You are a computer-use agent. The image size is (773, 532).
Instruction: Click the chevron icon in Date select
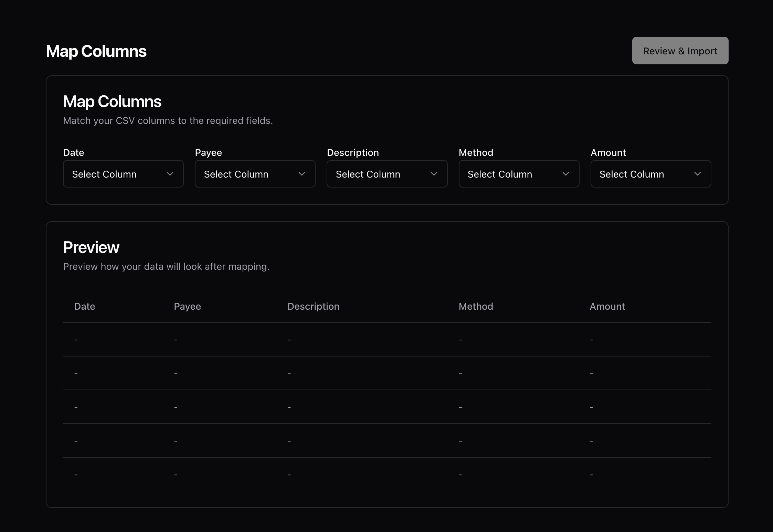(170, 174)
